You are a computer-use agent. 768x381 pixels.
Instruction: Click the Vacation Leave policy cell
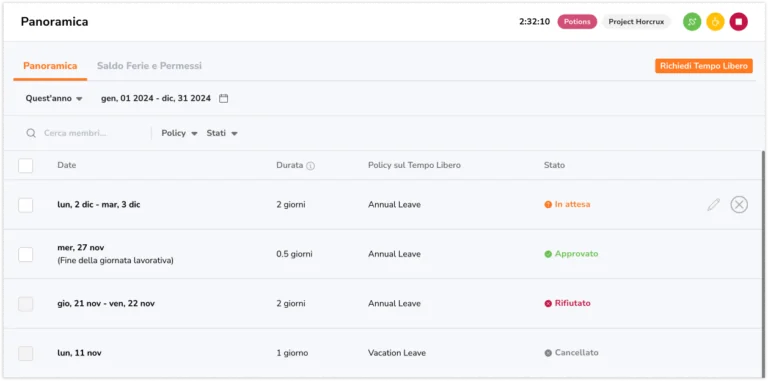point(397,353)
